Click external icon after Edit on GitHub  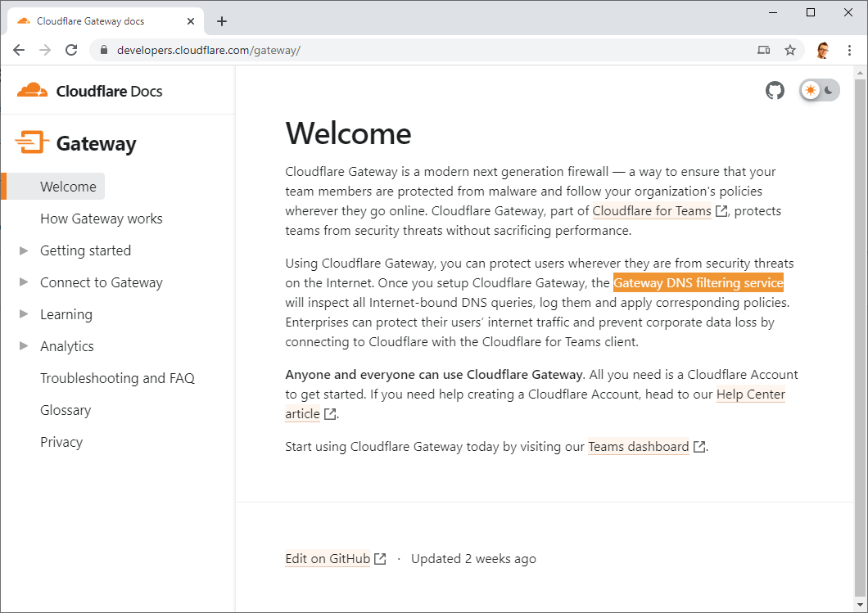tap(380, 559)
